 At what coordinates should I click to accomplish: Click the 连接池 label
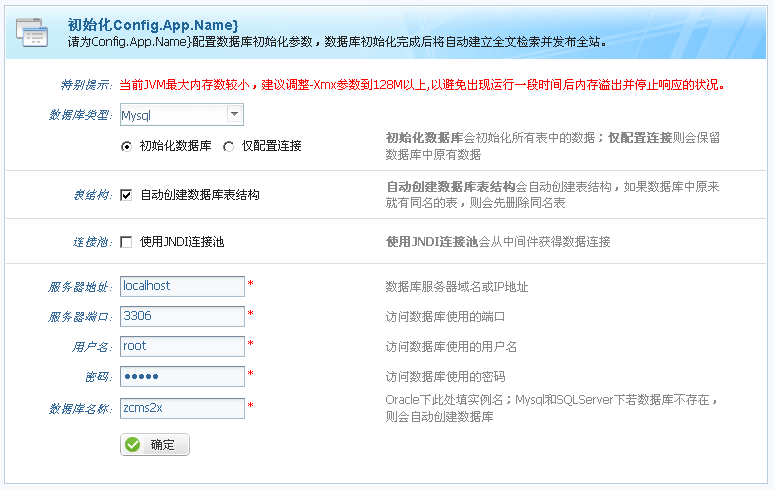(92, 241)
